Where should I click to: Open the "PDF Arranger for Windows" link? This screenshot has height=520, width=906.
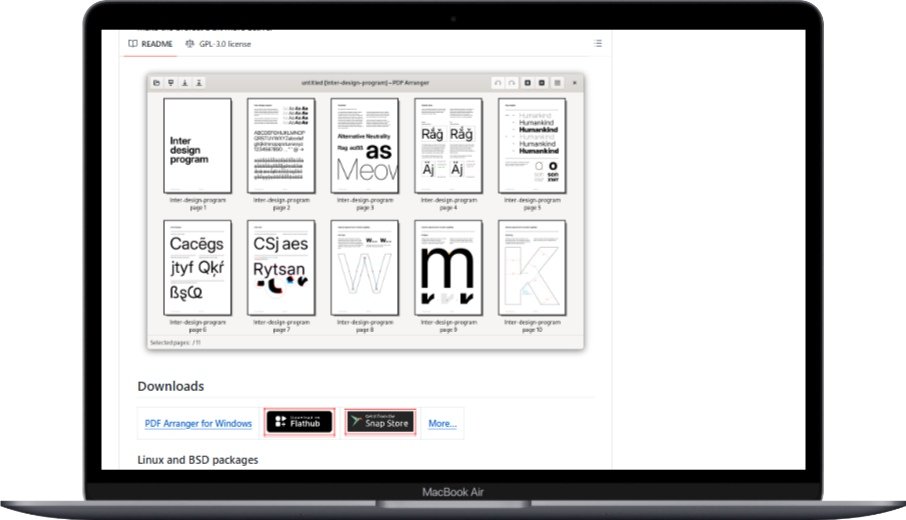coord(198,424)
